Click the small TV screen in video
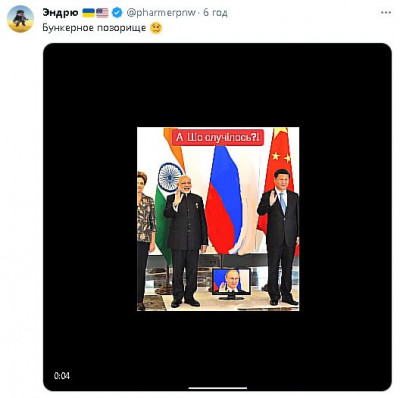This screenshot has height=398, width=400. click(x=231, y=283)
